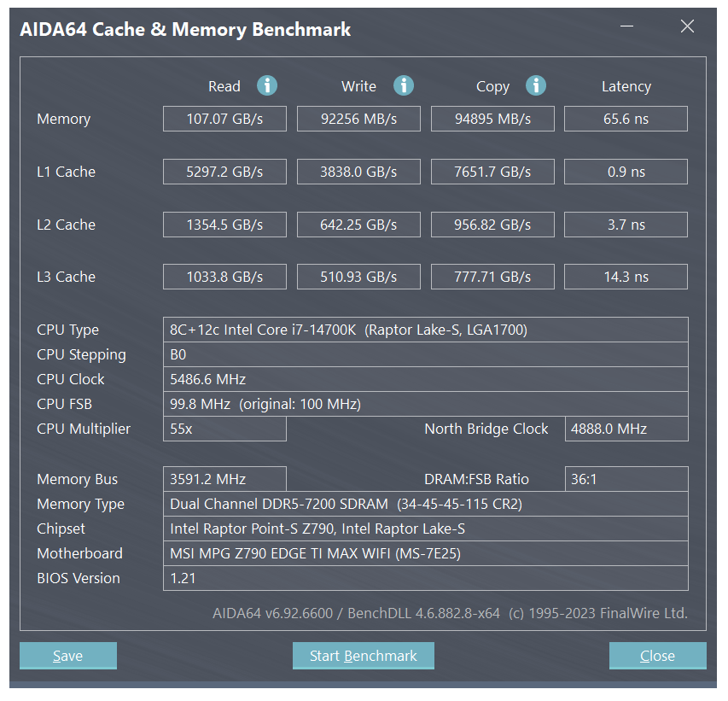The height and width of the screenshot is (701, 728).
Task: Start the Benchmark
Action: click(x=363, y=656)
